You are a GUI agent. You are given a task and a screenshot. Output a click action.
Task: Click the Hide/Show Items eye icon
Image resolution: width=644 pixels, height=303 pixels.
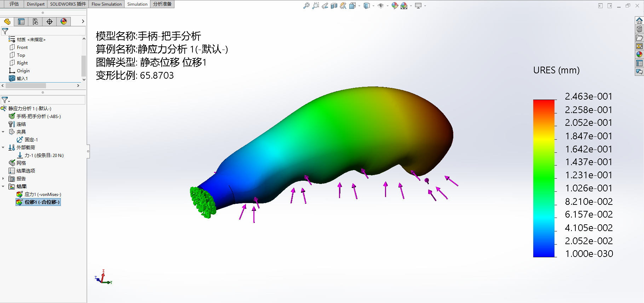click(381, 6)
